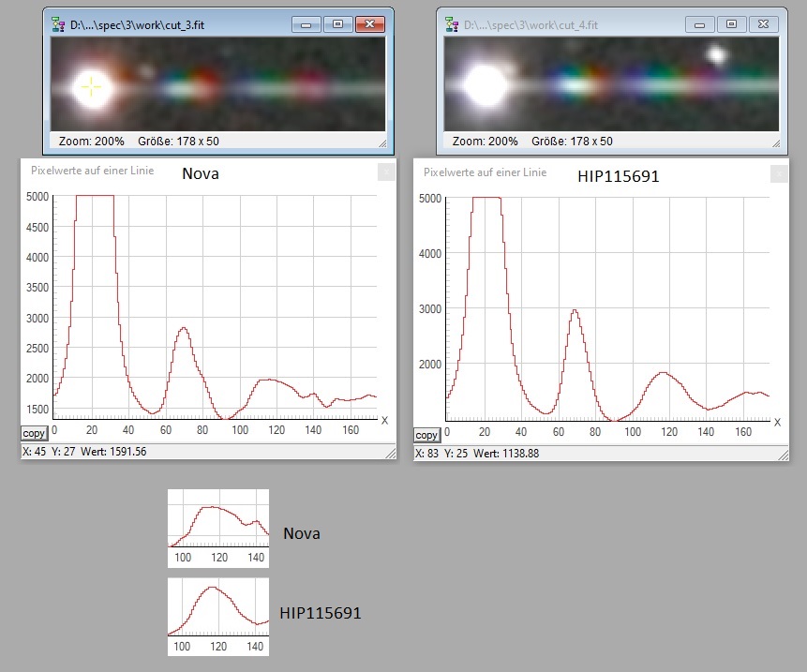This screenshot has height=672, width=807.
Task: Maximize the cut_4.fit image window
Action: (x=731, y=24)
